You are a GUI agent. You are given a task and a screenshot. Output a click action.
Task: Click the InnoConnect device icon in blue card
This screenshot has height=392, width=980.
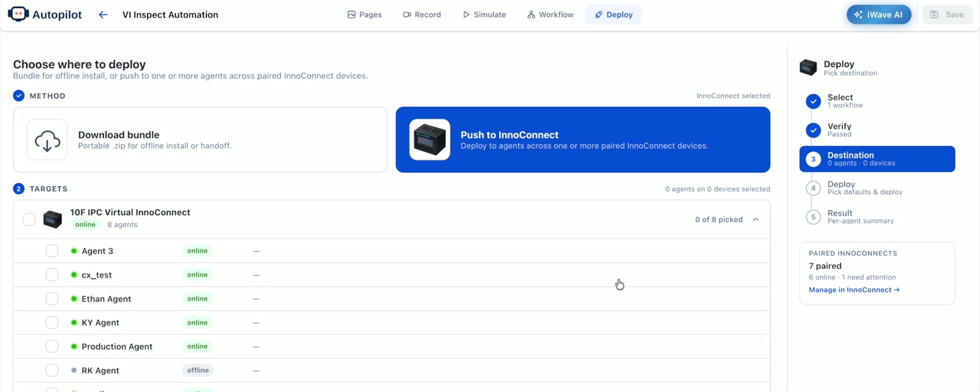coord(429,140)
